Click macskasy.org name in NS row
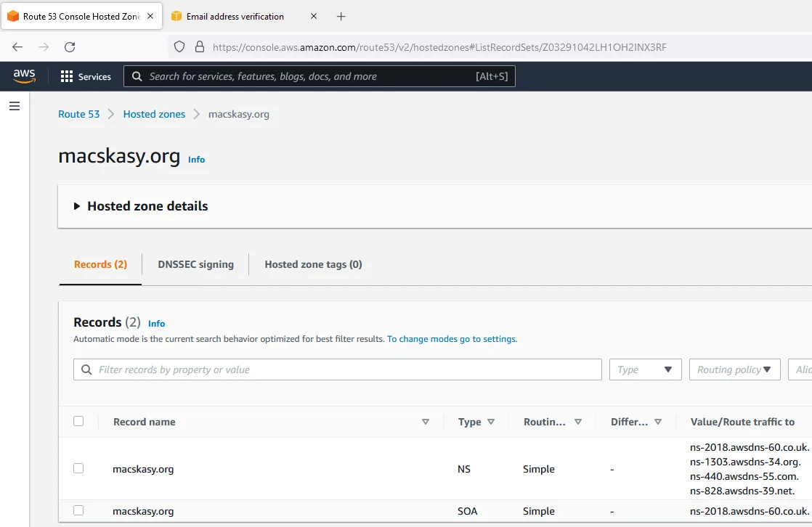Screen dimensions: 812x527 tap(143, 469)
